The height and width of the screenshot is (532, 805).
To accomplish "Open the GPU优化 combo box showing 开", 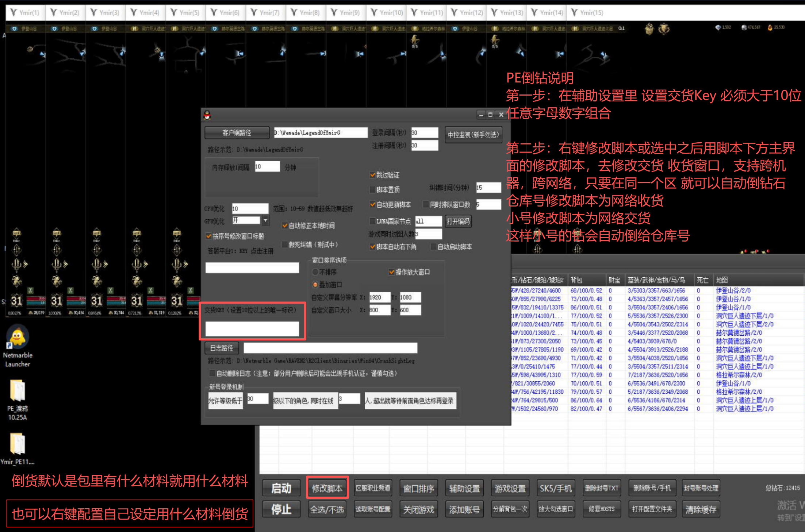I will tap(246, 221).
